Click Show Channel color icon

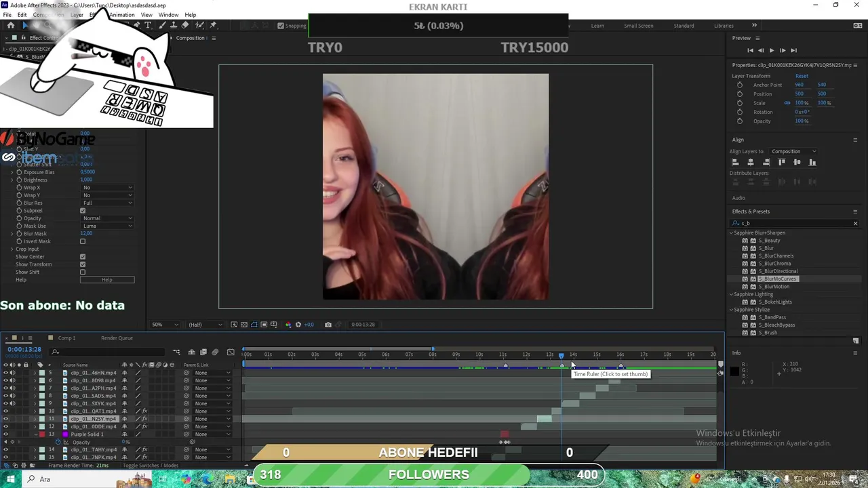click(x=288, y=325)
